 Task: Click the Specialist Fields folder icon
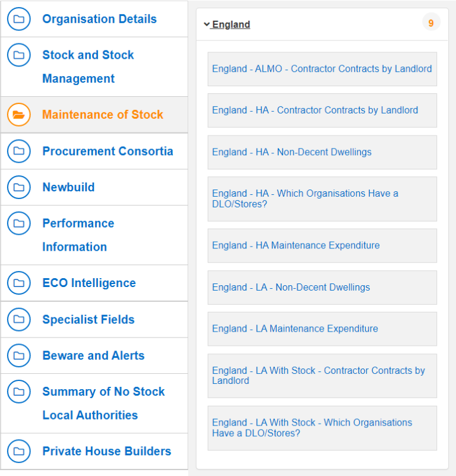coord(19,319)
